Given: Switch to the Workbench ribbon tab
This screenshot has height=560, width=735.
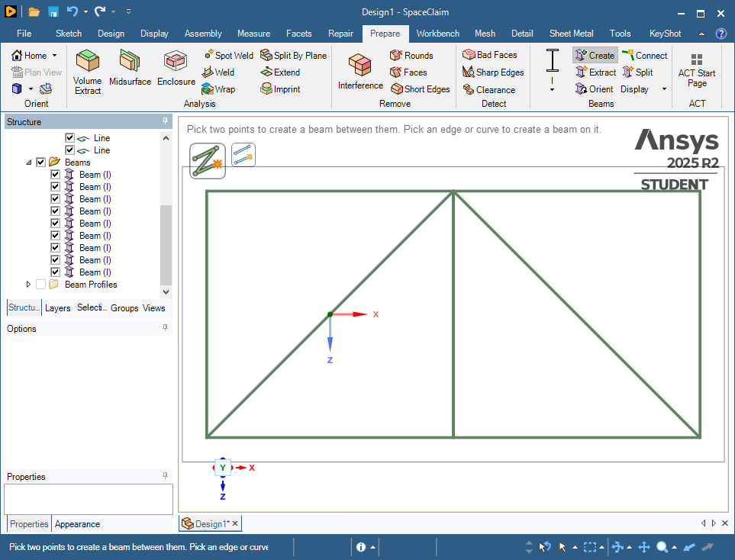Looking at the screenshot, I should click(x=437, y=34).
